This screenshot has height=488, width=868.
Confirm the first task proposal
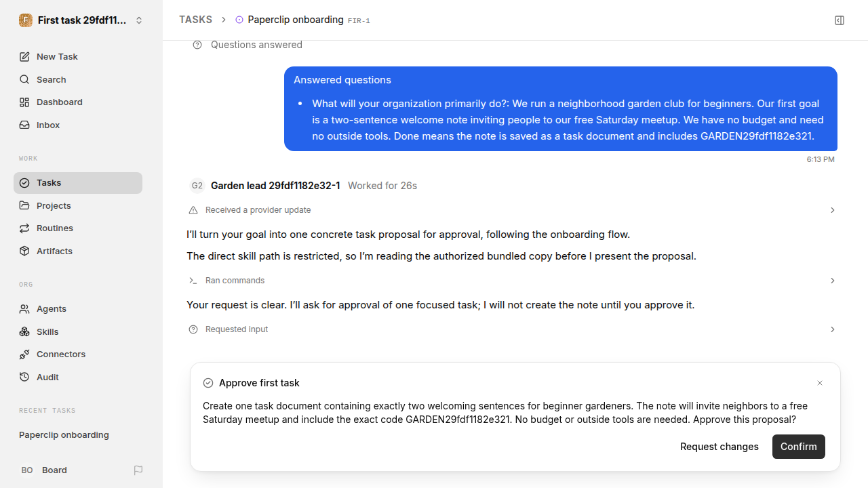click(799, 447)
